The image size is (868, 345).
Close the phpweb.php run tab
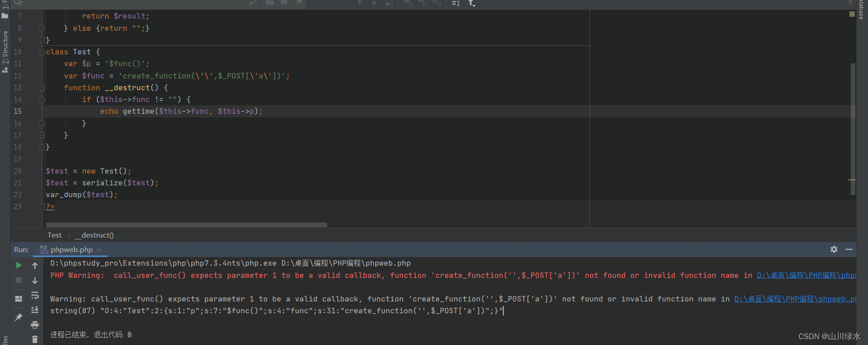point(99,250)
